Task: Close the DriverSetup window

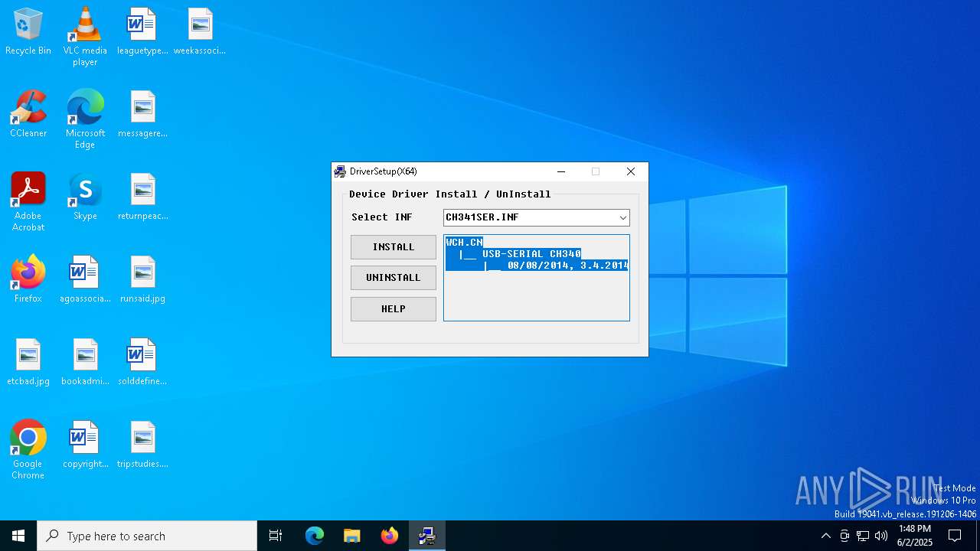Action: click(631, 171)
